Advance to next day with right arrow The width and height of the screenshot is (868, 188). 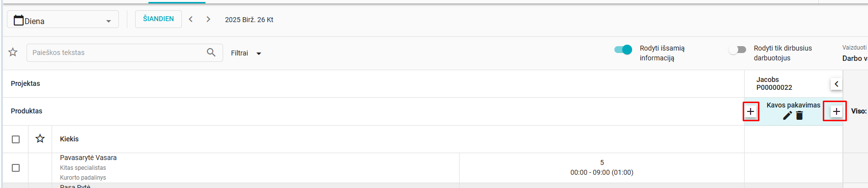(x=208, y=19)
